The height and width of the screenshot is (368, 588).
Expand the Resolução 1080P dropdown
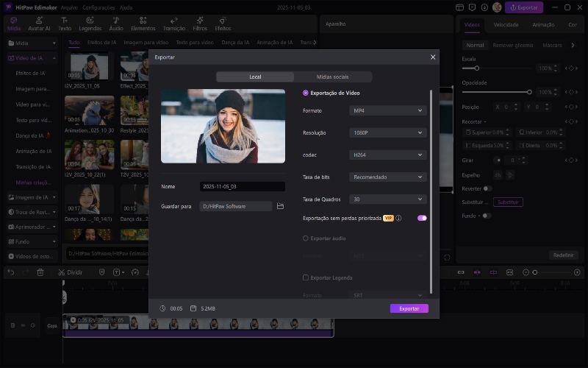click(x=387, y=133)
